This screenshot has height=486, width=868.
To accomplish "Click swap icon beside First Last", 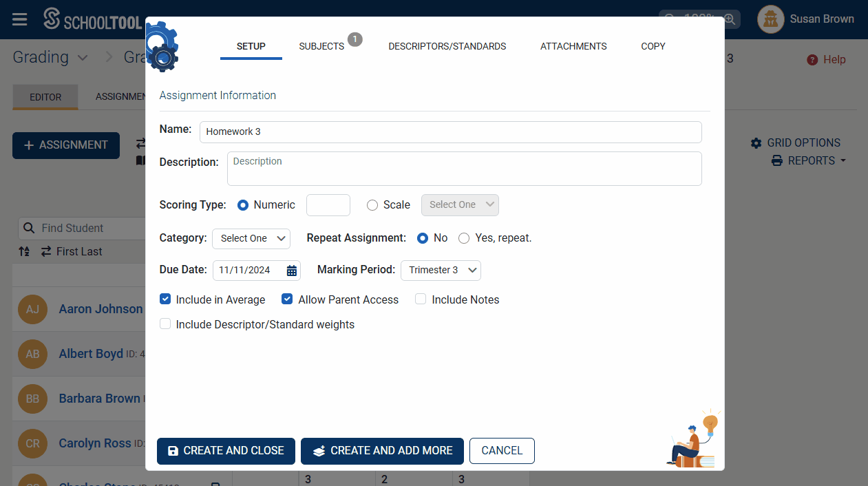I will point(46,252).
